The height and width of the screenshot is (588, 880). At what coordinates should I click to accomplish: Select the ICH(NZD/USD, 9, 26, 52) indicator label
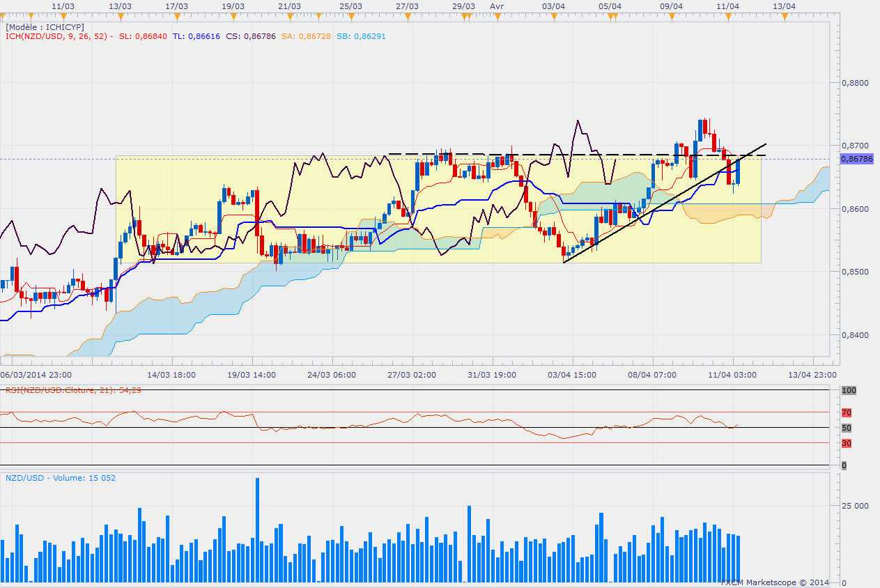point(57,36)
